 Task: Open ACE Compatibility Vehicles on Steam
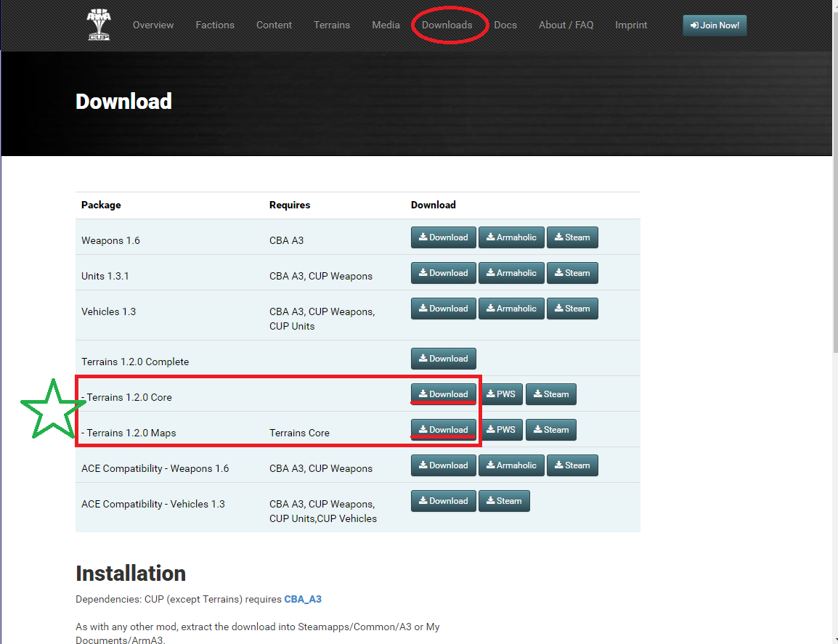tap(504, 501)
